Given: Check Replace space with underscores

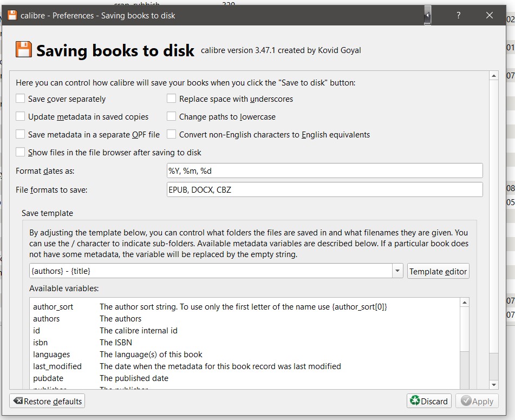Looking at the screenshot, I should coord(172,99).
